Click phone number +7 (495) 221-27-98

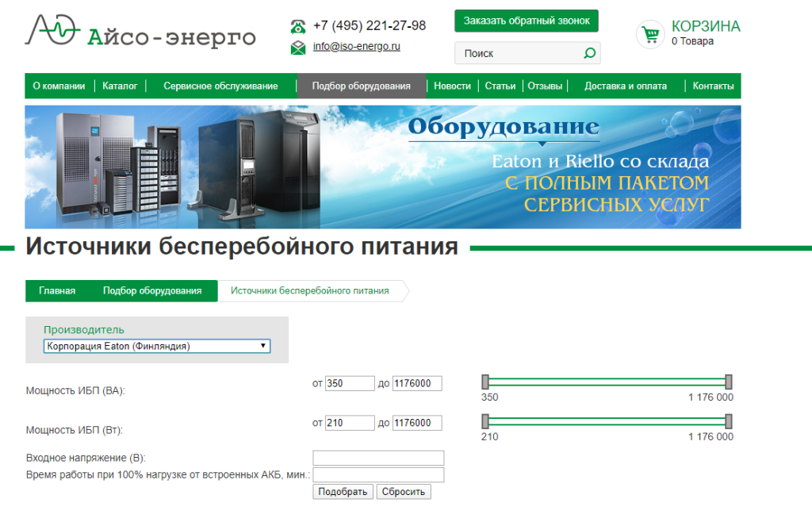370,25
